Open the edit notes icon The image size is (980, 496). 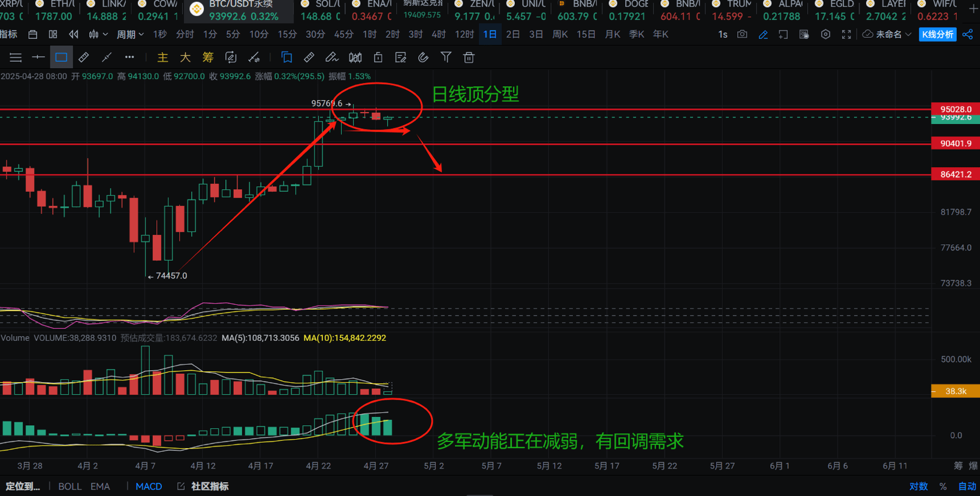401,58
